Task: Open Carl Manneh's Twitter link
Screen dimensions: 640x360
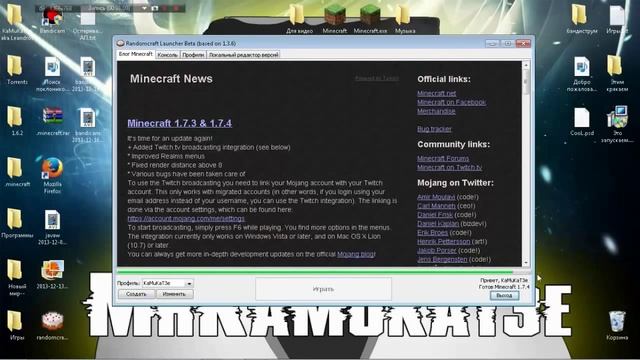Action: pos(436,206)
